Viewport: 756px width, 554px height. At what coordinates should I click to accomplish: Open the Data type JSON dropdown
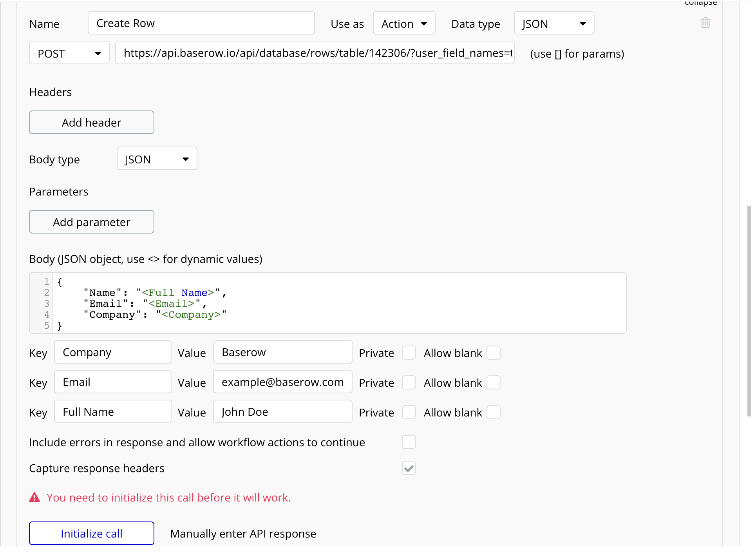coord(553,23)
